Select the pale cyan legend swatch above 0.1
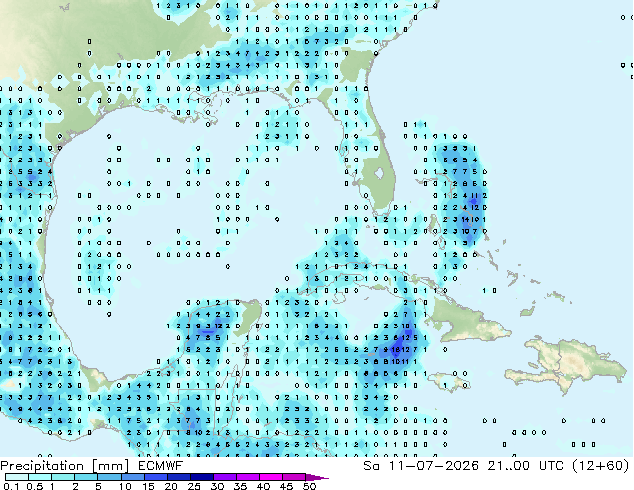The image size is (634, 490). [17, 477]
